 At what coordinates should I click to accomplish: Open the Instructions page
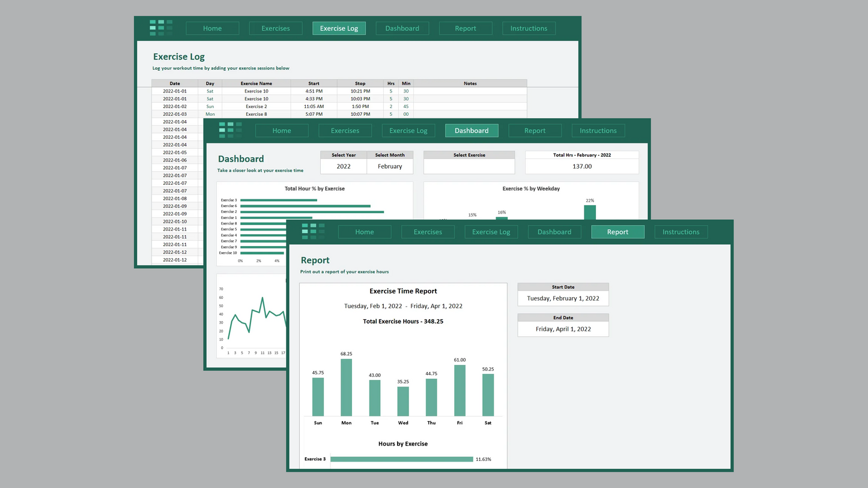pos(681,232)
